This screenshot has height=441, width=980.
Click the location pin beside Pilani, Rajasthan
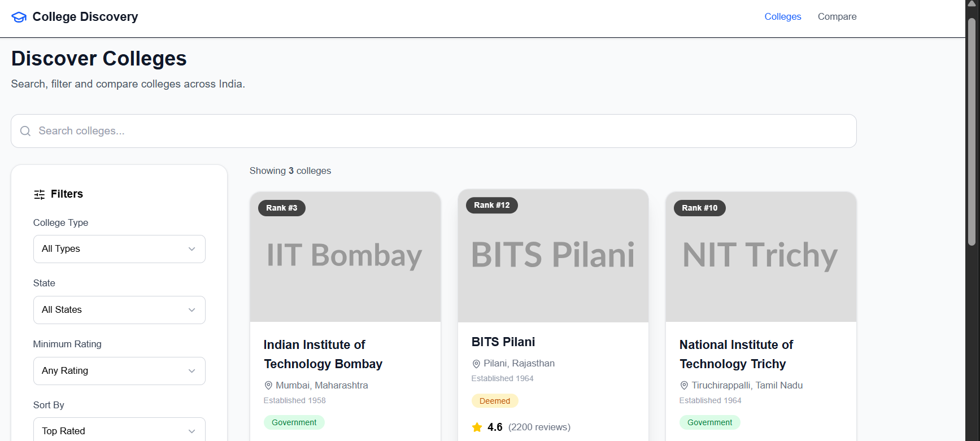(476, 364)
